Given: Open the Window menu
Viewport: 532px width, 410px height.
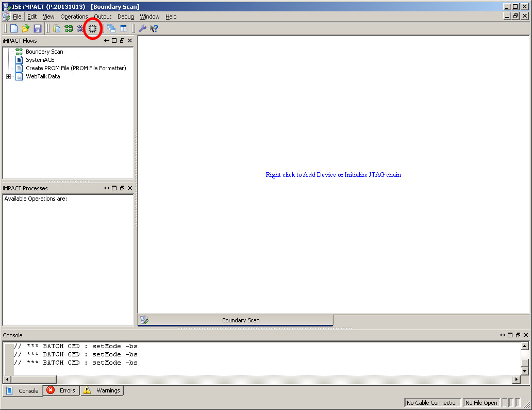Looking at the screenshot, I should pos(149,17).
